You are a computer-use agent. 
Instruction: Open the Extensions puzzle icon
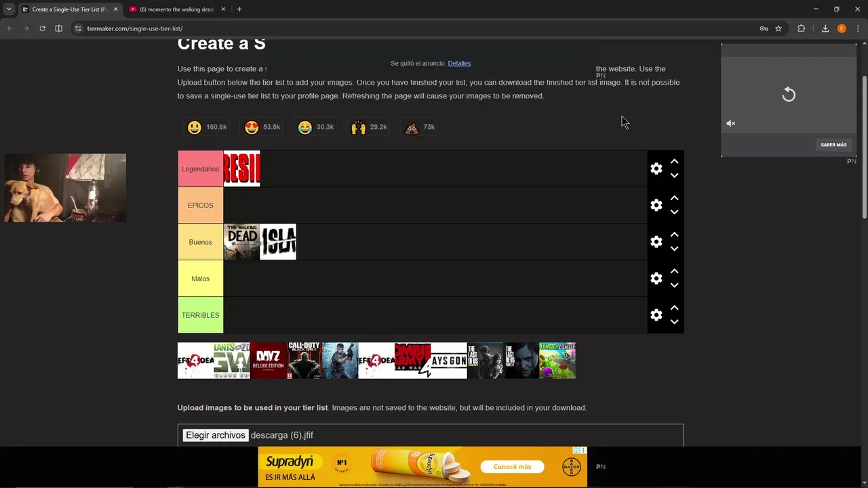tap(801, 28)
